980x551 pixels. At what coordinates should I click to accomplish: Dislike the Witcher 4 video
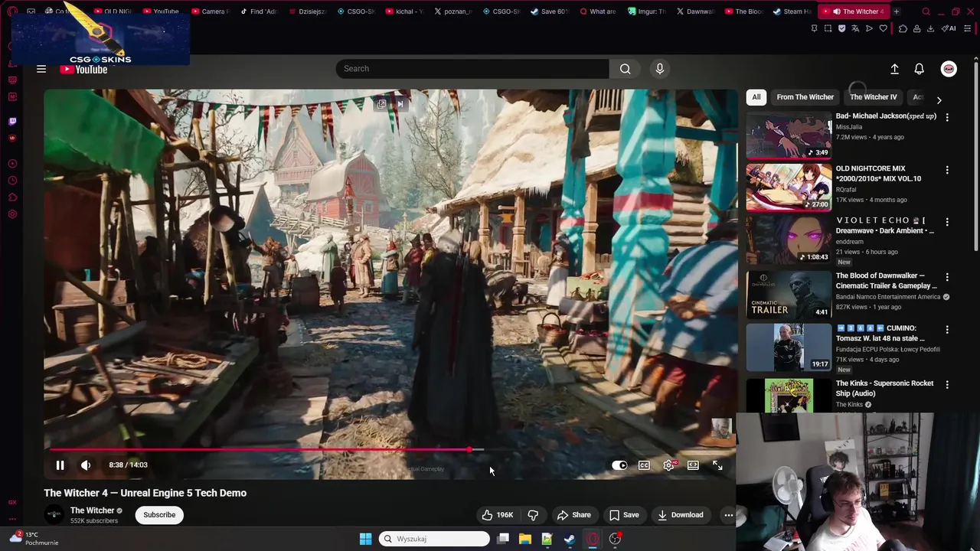[x=534, y=515]
